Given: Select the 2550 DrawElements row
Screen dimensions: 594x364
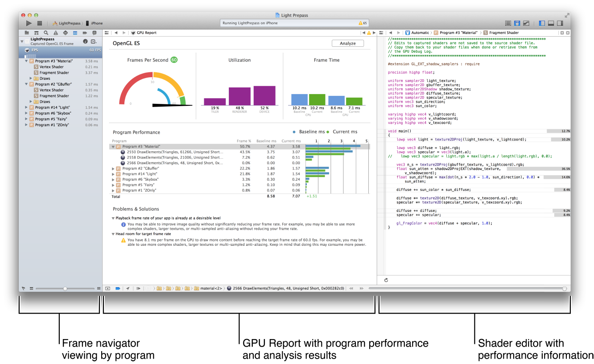Looking at the screenshot, I should (174, 152).
